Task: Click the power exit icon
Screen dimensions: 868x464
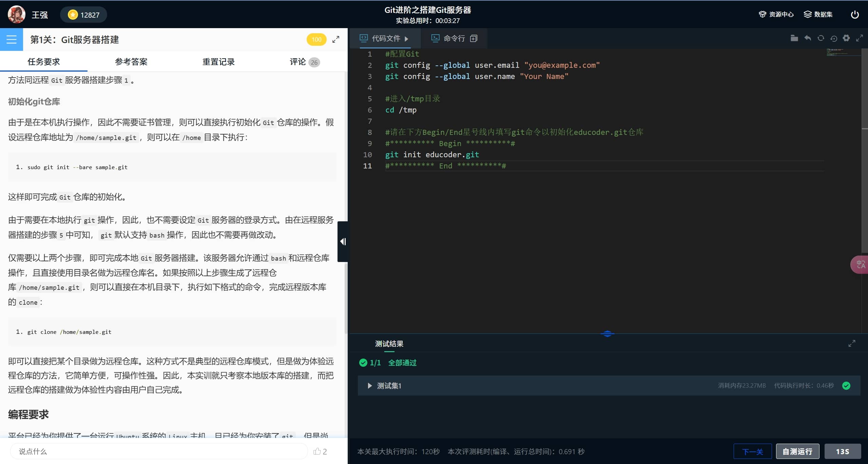Action: coord(855,15)
